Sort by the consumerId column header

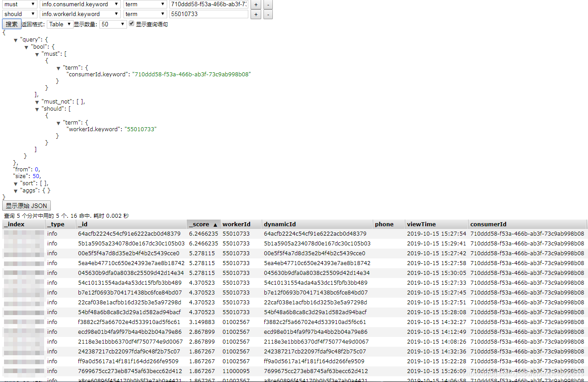coord(527,224)
